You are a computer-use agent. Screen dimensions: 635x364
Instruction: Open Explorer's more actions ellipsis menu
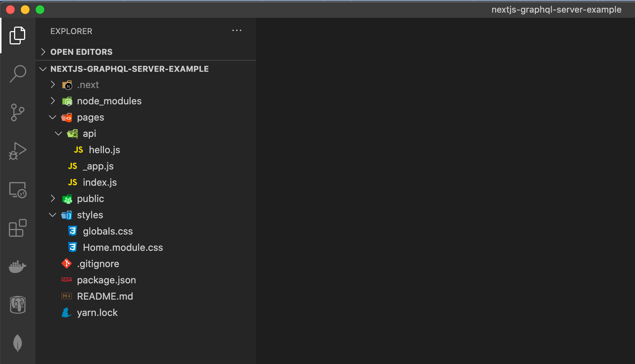click(x=236, y=31)
